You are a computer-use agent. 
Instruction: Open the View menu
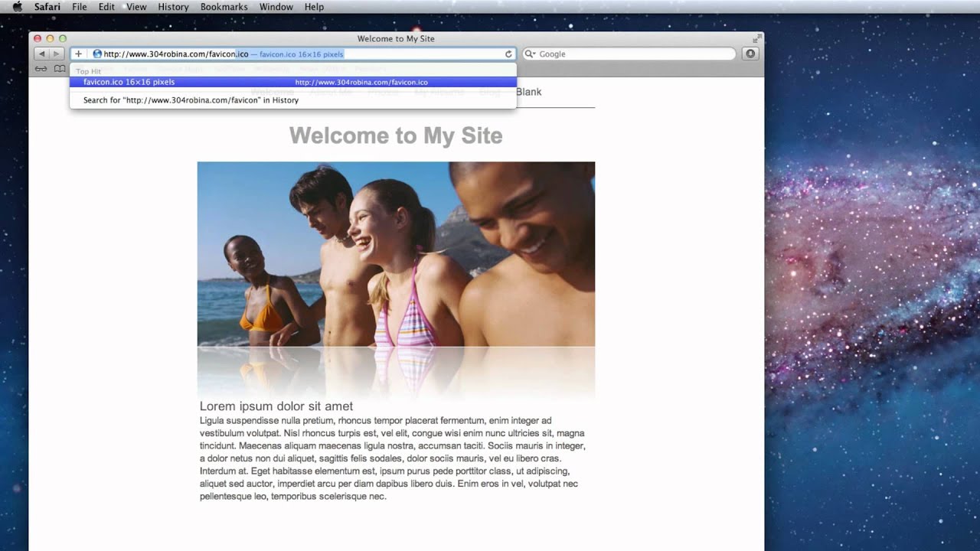136,7
